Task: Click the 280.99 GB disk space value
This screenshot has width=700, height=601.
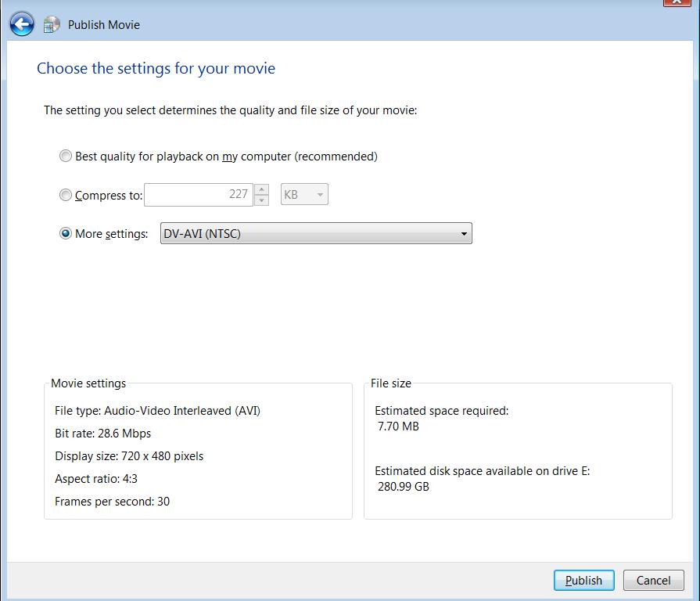Action: (403, 487)
